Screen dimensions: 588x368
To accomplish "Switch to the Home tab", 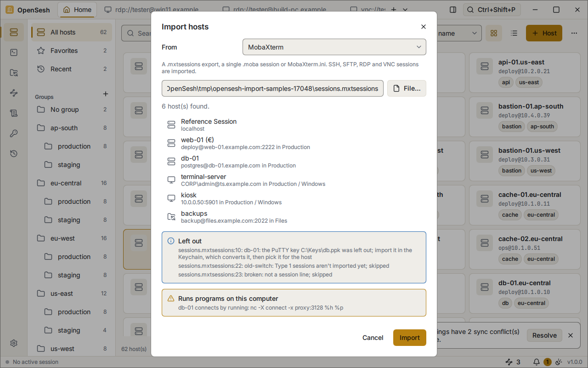I will coord(77,10).
